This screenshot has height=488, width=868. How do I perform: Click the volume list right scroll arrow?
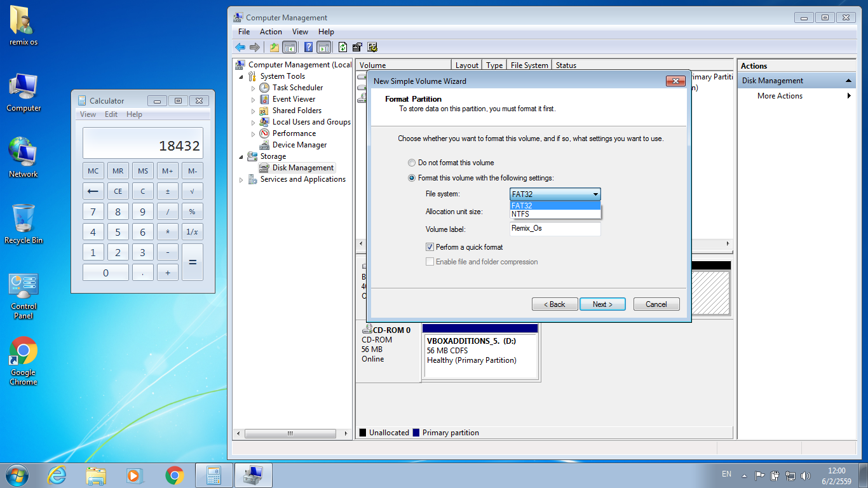pos(728,243)
